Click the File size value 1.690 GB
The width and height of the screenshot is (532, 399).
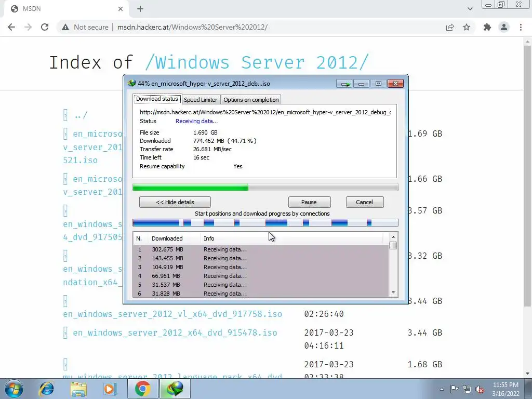pyautogui.click(x=205, y=132)
